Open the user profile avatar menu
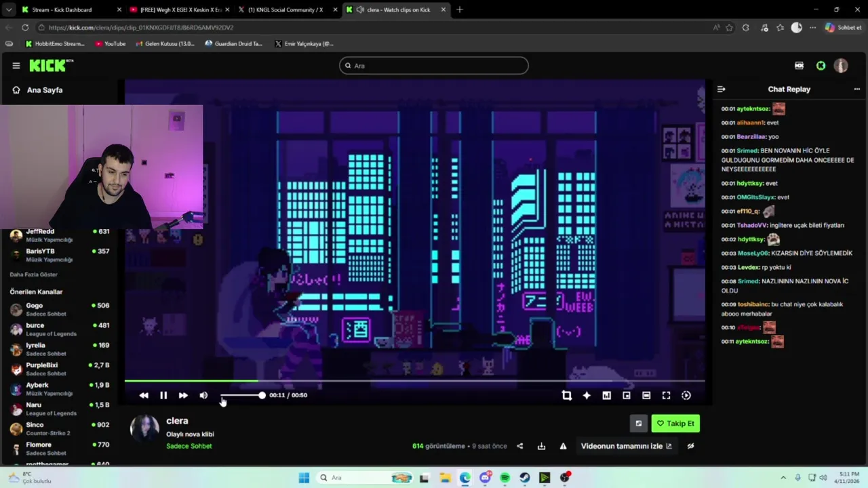The height and width of the screenshot is (488, 868). [841, 66]
